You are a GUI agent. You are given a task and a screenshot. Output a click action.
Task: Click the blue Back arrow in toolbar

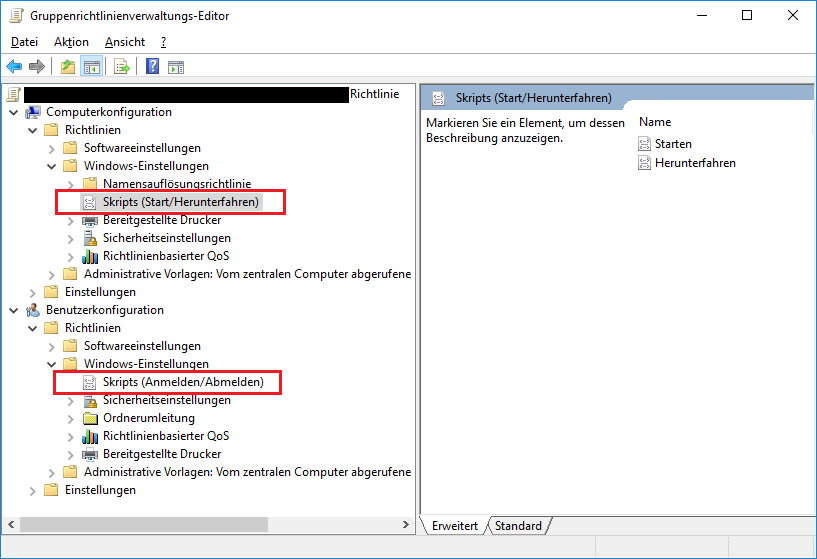[x=14, y=67]
